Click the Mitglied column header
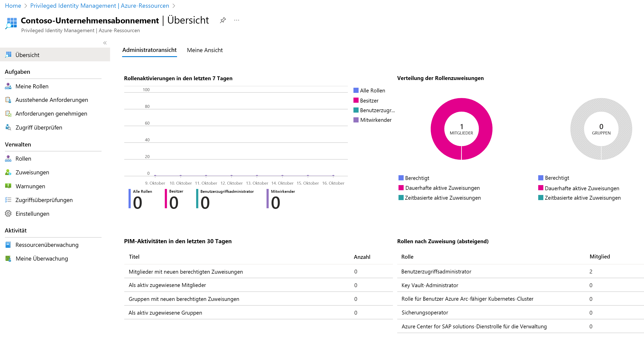 click(x=600, y=257)
